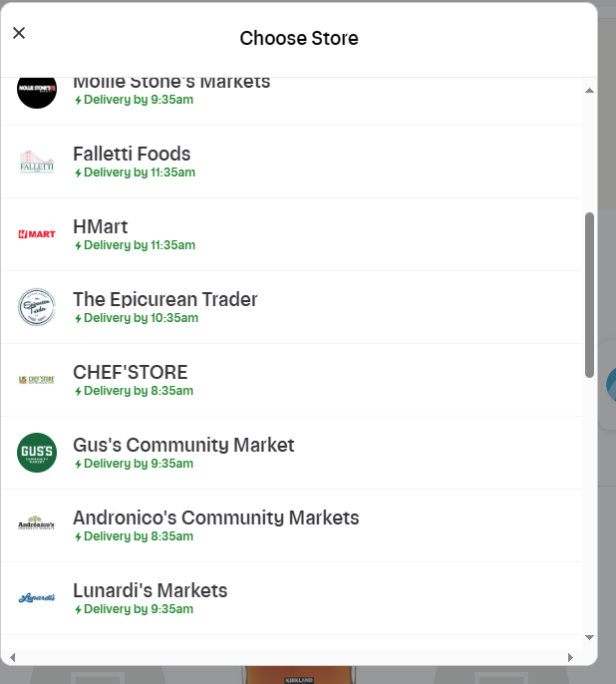Image resolution: width=616 pixels, height=684 pixels.
Task: Click the HMart red logo
Action: coord(37,234)
